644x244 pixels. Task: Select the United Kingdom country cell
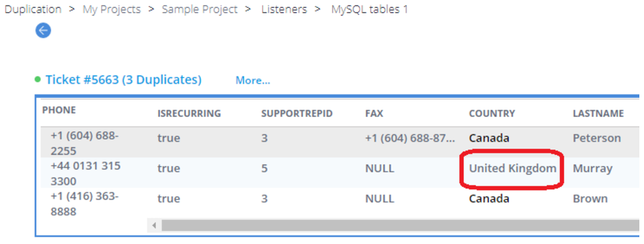tap(513, 168)
